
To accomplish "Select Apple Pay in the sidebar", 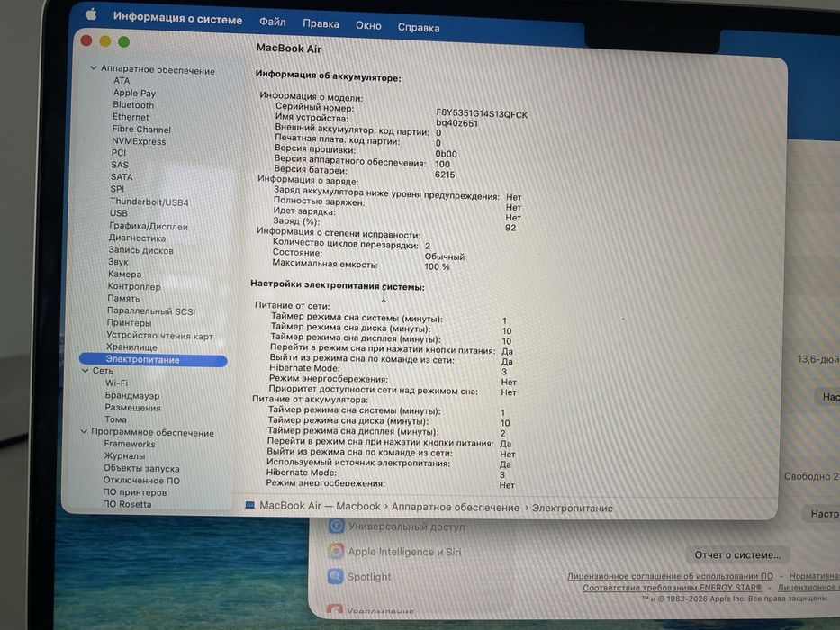I will [134, 93].
